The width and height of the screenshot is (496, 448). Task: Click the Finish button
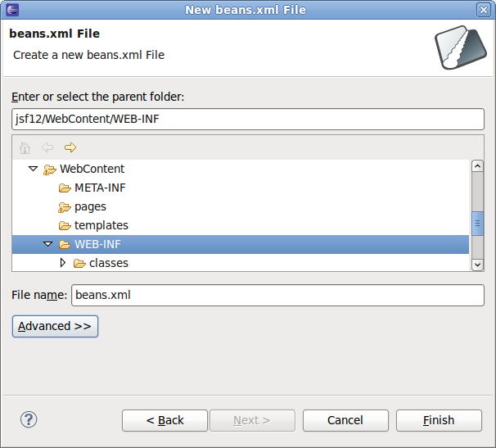click(439, 420)
